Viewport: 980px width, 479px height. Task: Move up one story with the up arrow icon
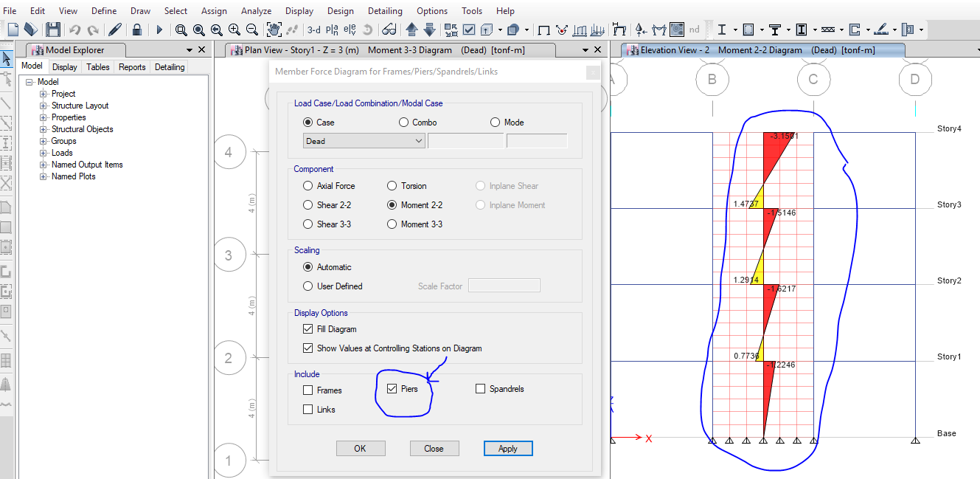tap(411, 29)
